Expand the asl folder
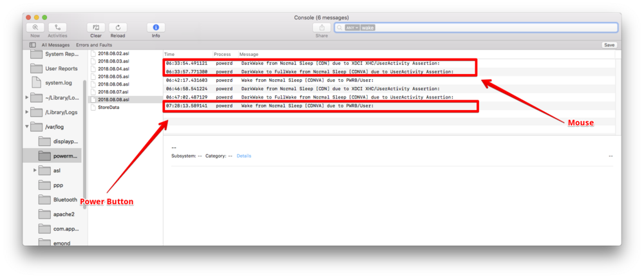This screenshot has height=278, width=644. (34, 171)
